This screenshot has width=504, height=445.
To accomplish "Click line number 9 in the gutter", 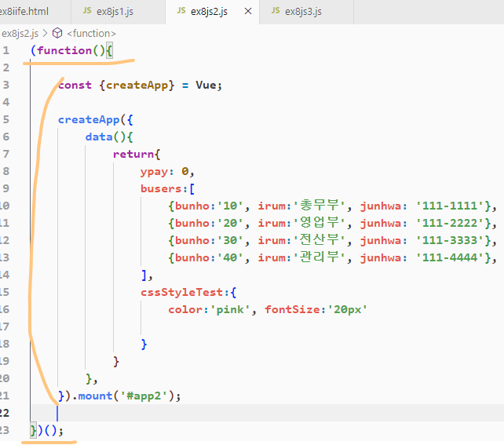I will (x=6, y=188).
